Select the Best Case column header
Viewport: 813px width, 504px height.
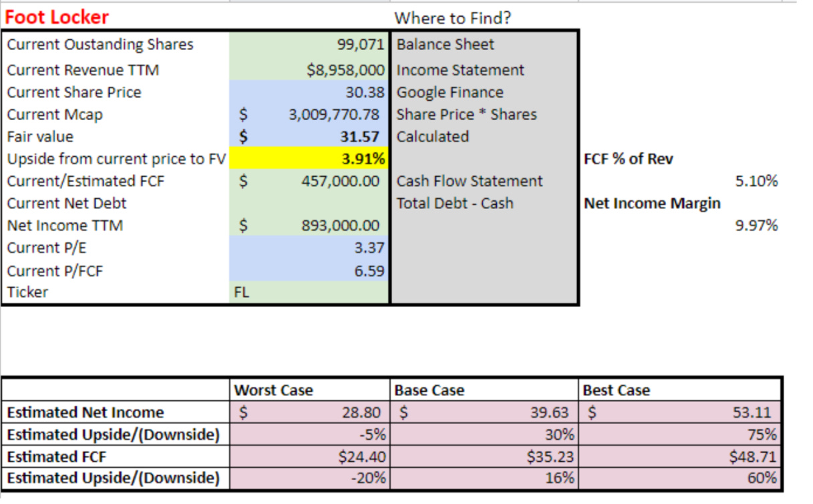680,391
